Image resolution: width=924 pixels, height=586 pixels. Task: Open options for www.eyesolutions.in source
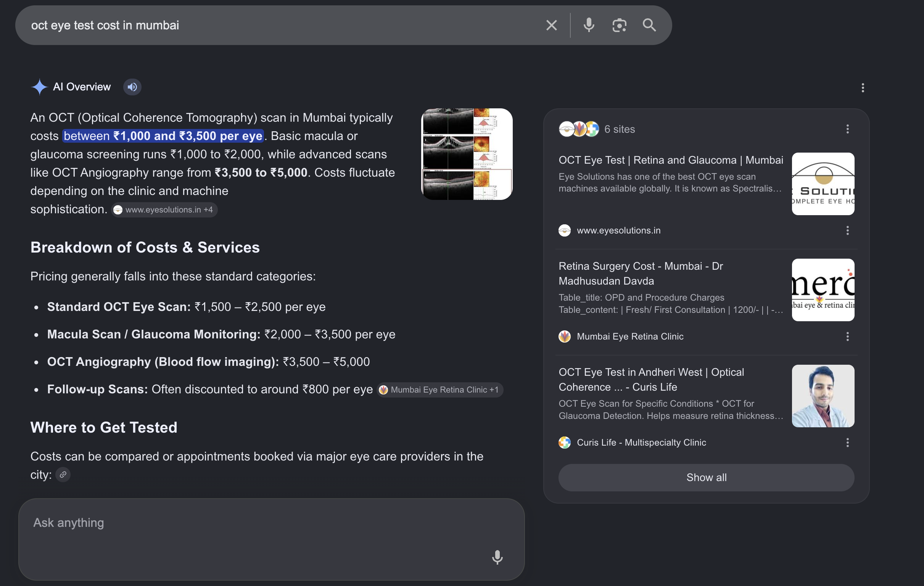pyautogui.click(x=848, y=230)
